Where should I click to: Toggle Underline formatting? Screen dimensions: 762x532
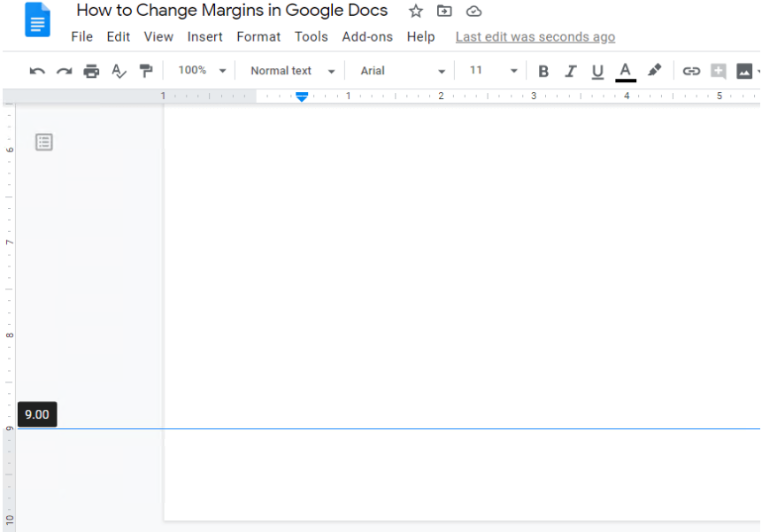pos(597,71)
